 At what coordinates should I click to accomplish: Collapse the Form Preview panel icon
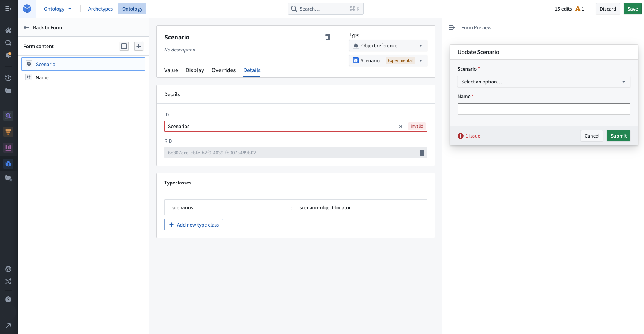point(452,27)
